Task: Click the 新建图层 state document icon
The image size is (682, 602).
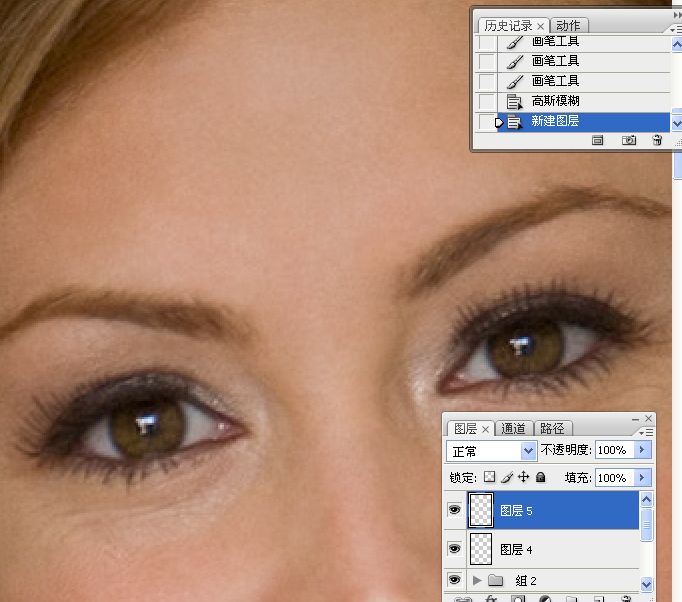Action: click(x=514, y=122)
